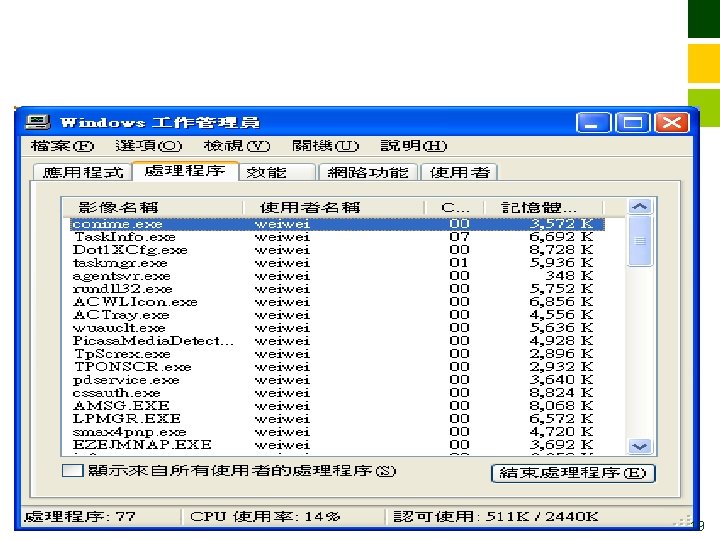Select the ACWLIcon.exe process
Image resolution: width=720 pixels, height=540 pixels.
click(x=338, y=302)
